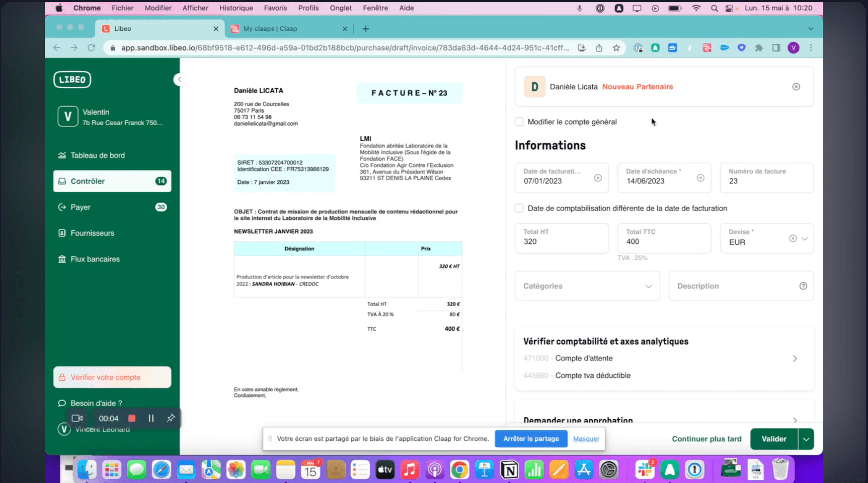Open the Devise currency dropdown
Image resolution: width=868 pixels, height=483 pixels.
point(805,238)
